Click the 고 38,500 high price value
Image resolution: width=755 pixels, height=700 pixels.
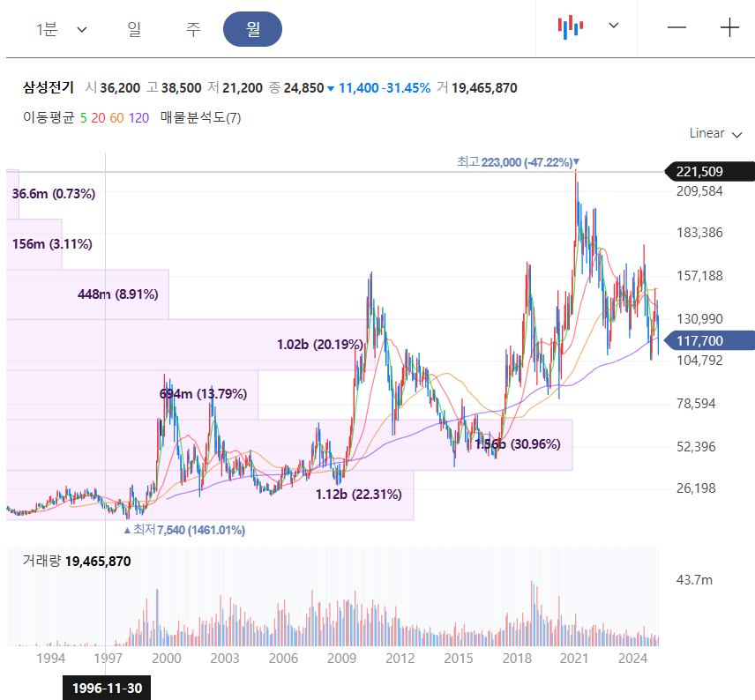pyautogui.click(x=175, y=88)
